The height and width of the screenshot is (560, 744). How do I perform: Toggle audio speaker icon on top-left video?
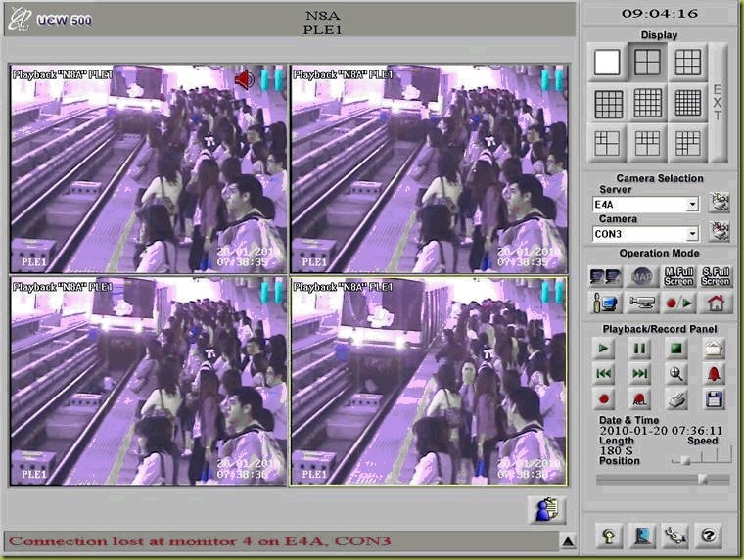pyautogui.click(x=245, y=79)
